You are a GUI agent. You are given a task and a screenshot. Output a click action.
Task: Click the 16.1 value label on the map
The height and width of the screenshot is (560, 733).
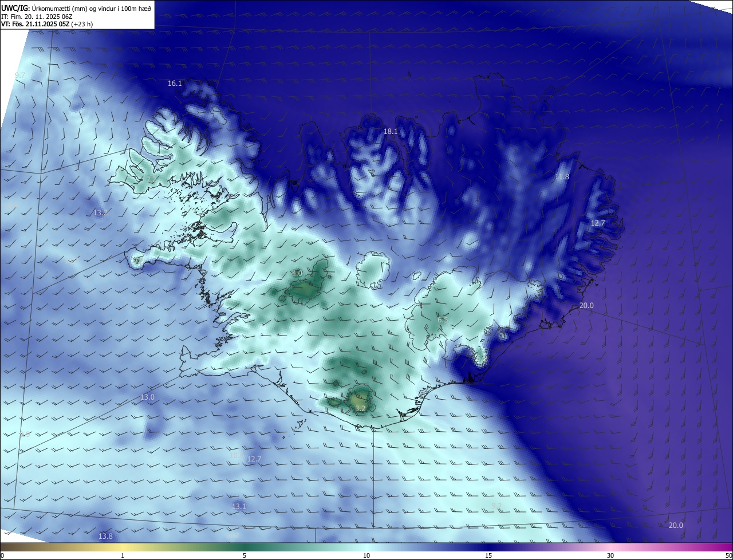[175, 84]
